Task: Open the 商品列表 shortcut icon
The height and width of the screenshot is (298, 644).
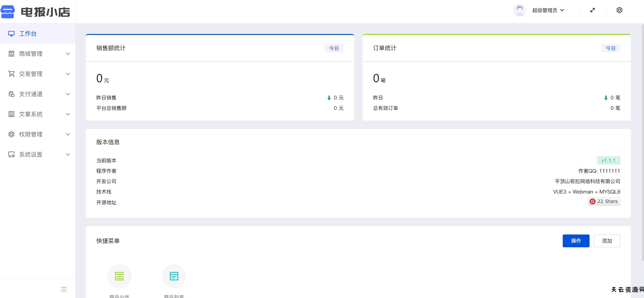Action: (x=174, y=276)
